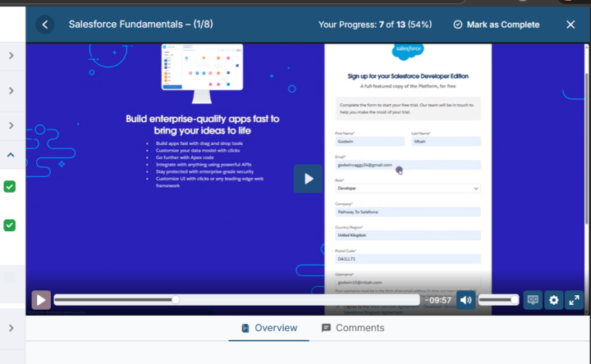Open the Overview tab
This screenshot has width=591, height=364.
pyautogui.click(x=269, y=328)
